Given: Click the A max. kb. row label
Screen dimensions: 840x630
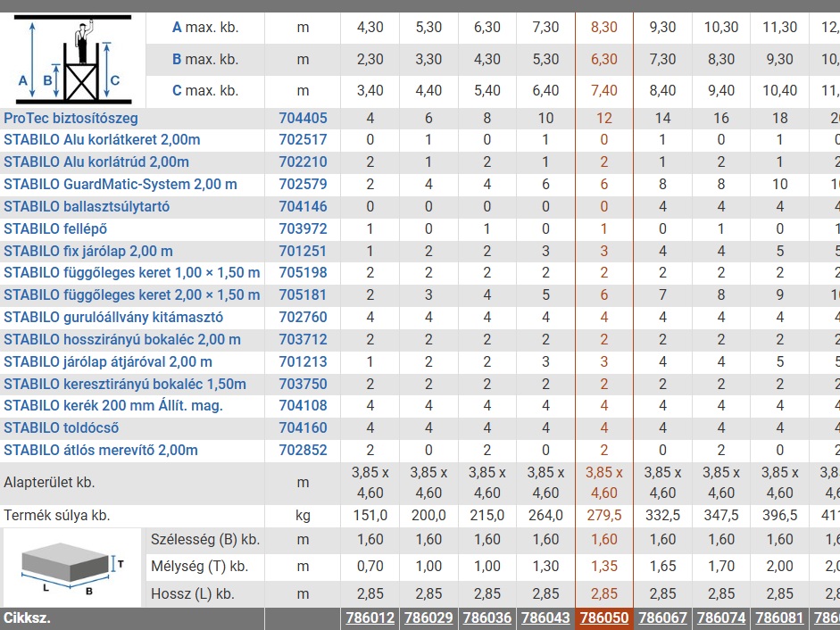Looking at the screenshot, I should [x=205, y=28].
